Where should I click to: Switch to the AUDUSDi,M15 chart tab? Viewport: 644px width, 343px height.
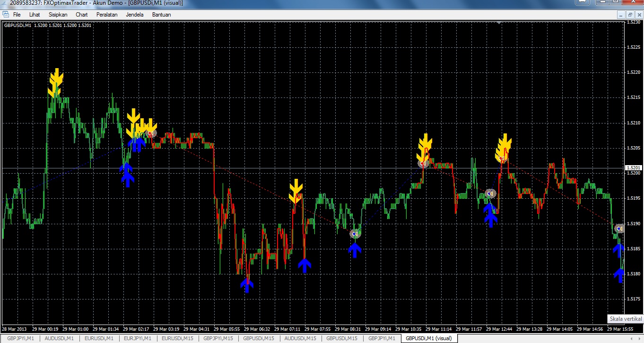(x=301, y=338)
